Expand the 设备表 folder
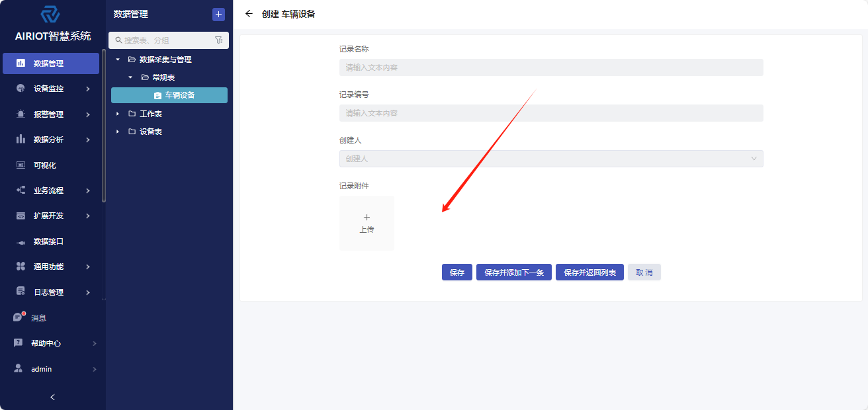The image size is (868, 410). (x=118, y=132)
